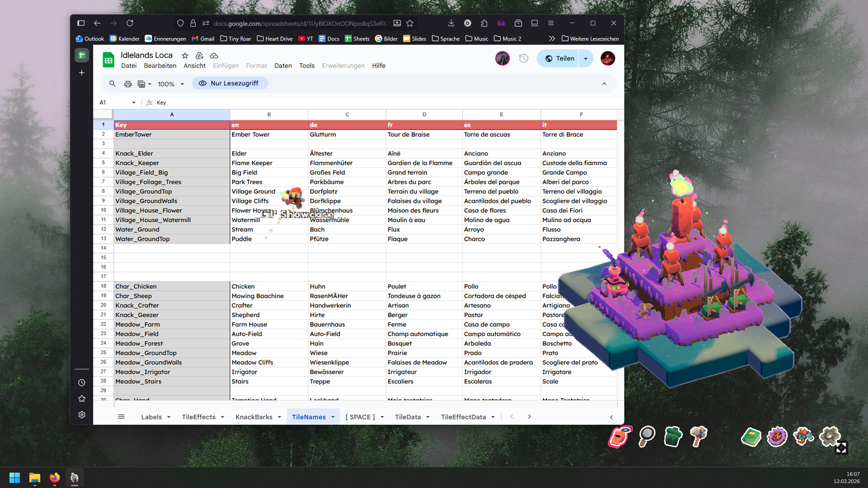Open version history clock icon
Viewport: 868px width, 488px height.
(524, 58)
